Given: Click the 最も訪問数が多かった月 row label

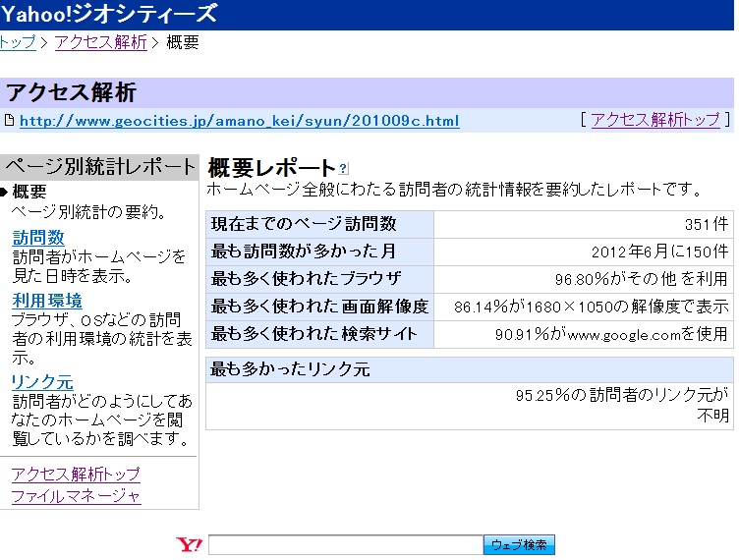Looking at the screenshot, I should coord(304,252).
